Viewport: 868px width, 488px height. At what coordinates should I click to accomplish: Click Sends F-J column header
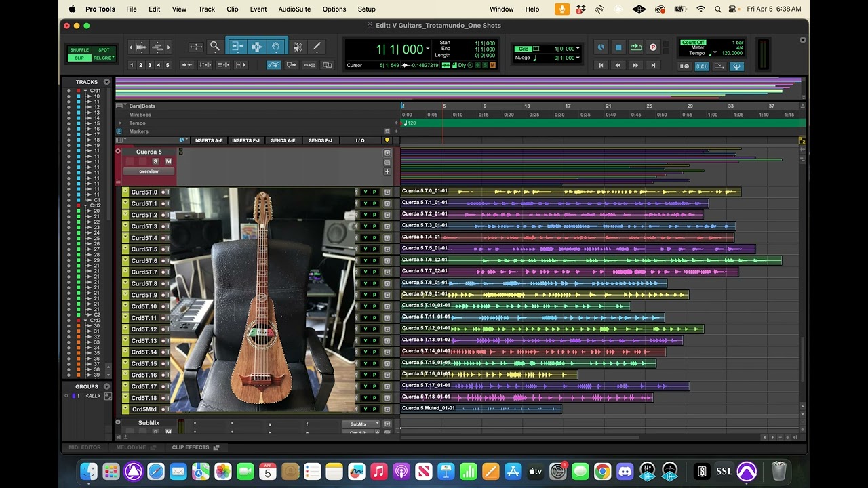point(320,140)
